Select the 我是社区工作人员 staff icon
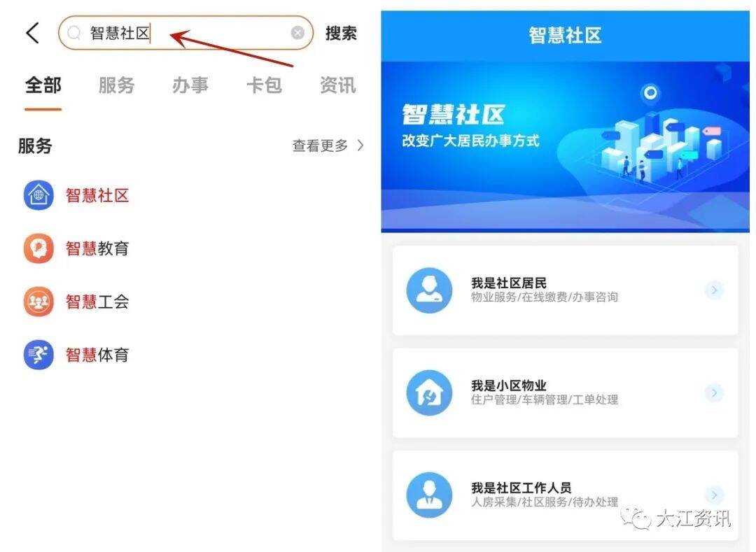The height and width of the screenshot is (552, 756). [429, 495]
